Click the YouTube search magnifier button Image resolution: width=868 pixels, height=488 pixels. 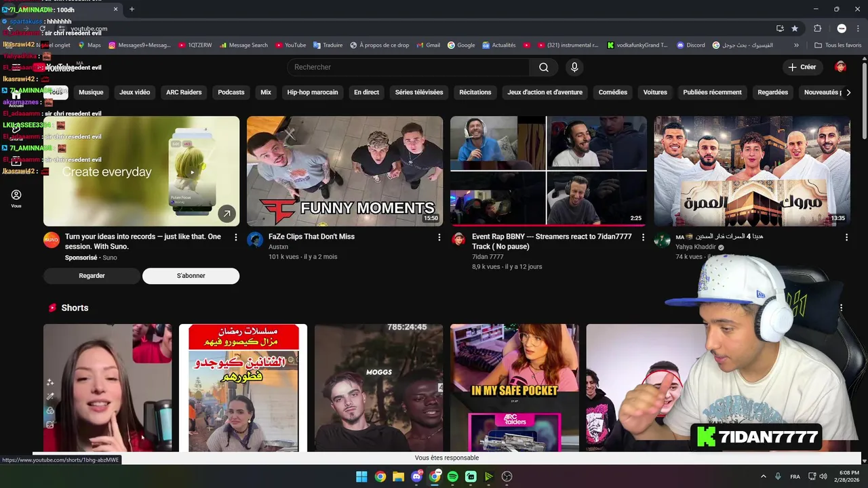543,67
